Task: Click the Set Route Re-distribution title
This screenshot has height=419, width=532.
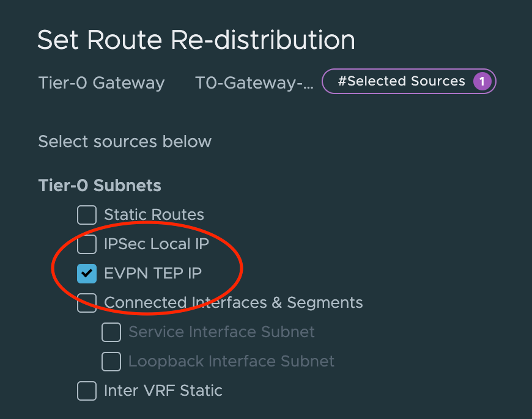Action: (x=196, y=40)
